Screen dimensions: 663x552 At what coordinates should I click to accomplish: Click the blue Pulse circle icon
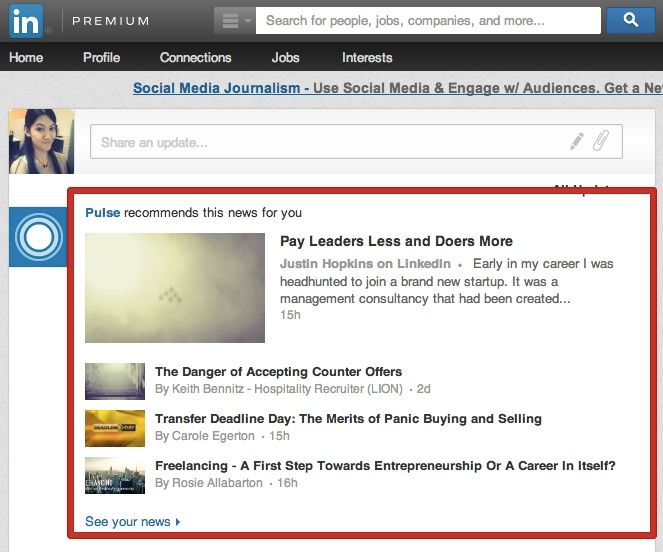[x=38, y=237]
